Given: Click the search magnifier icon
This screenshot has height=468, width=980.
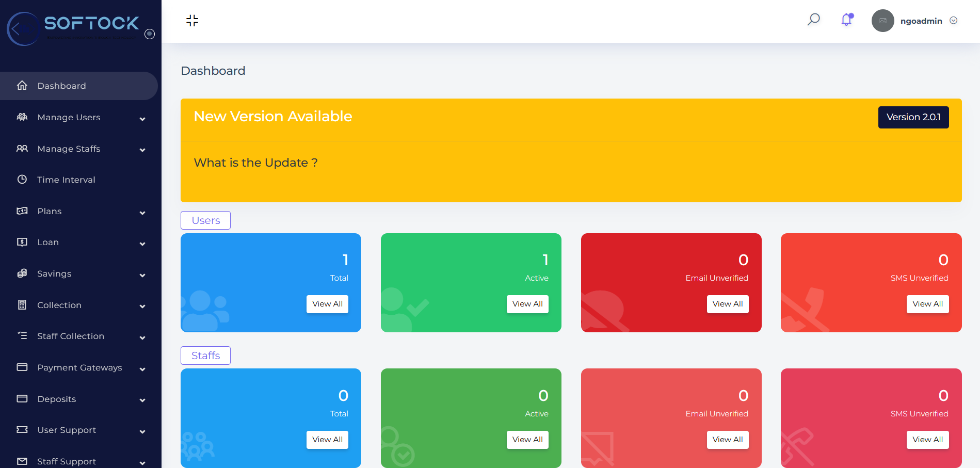Looking at the screenshot, I should (813, 20).
